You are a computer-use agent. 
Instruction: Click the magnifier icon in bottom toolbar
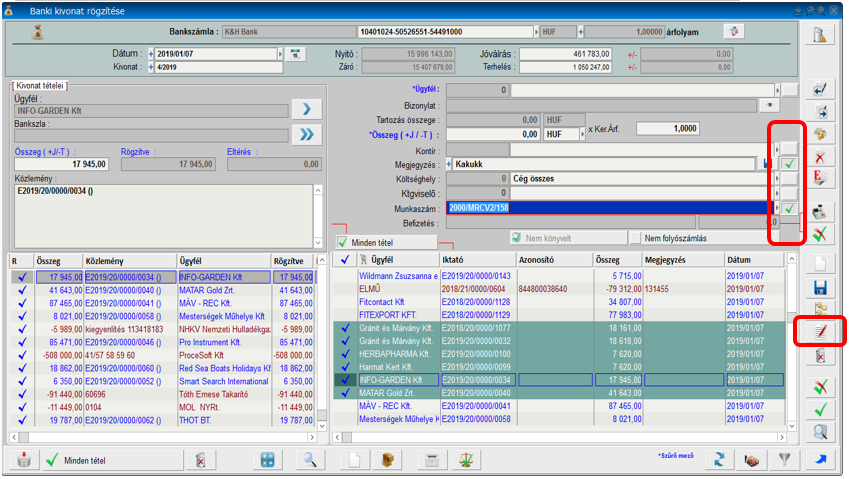point(311,459)
